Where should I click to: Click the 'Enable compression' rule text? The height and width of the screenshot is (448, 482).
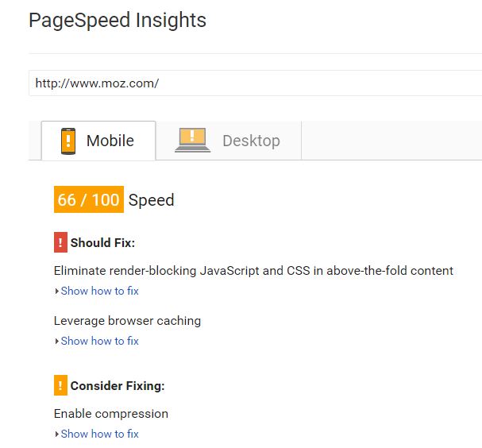(111, 414)
